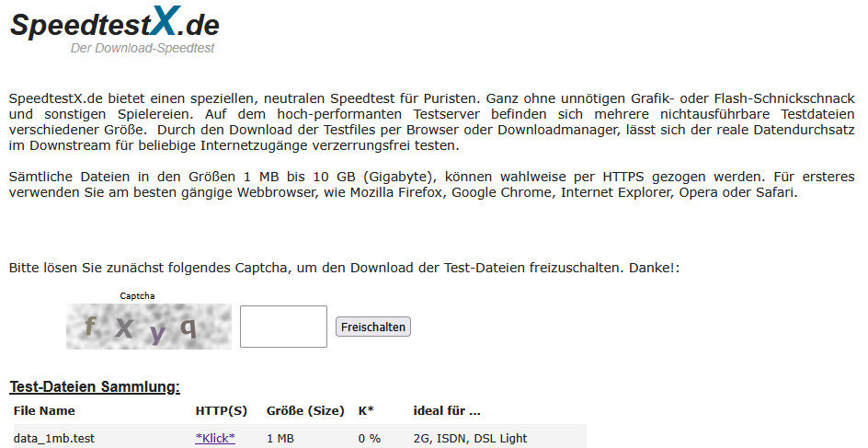Select the data_1mb.test file name cell
The image size is (868, 448).
coord(54,438)
